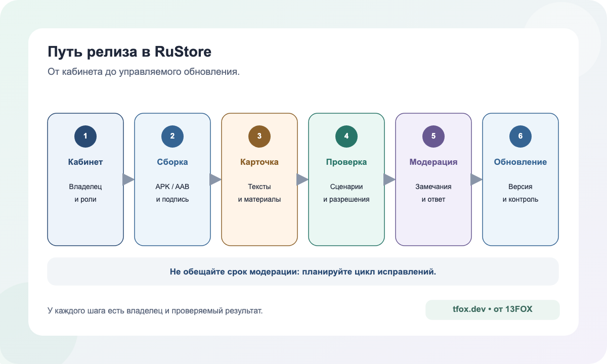Select the Кабинет card title
The width and height of the screenshot is (607, 364).
click(x=85, y=162)
